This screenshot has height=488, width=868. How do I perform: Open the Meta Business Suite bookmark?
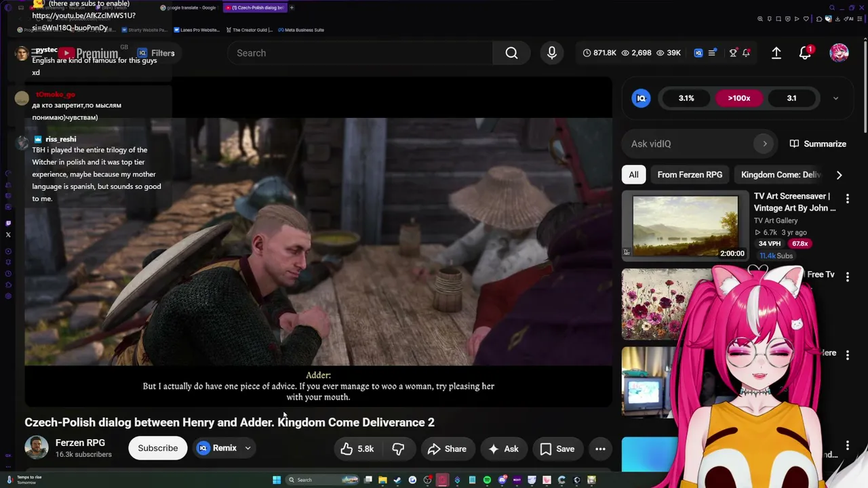click(x=300, y=30)
